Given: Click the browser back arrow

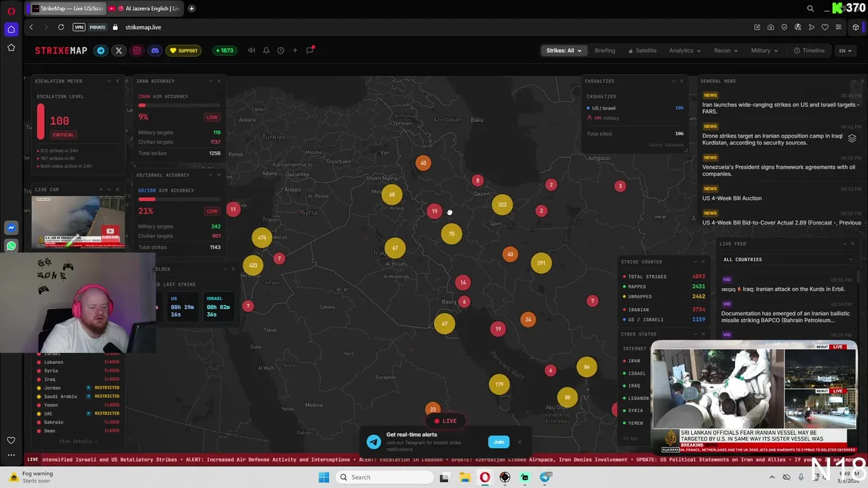Looking at the screenshot, I should 31,27.
